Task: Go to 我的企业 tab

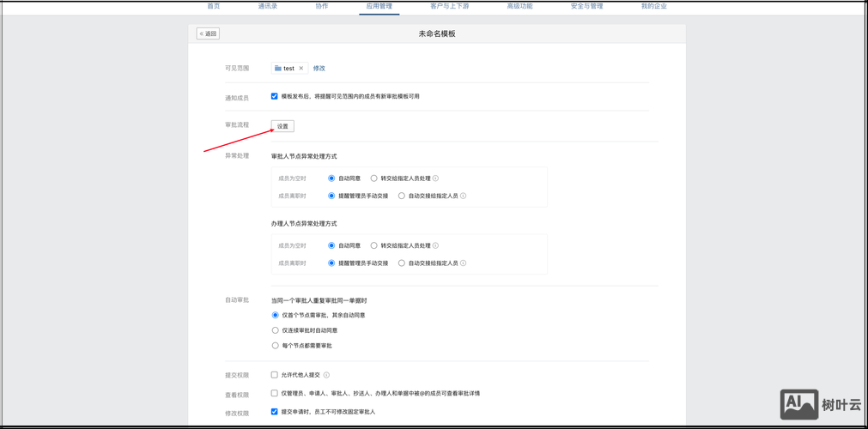Action: (x=654, y=6)
